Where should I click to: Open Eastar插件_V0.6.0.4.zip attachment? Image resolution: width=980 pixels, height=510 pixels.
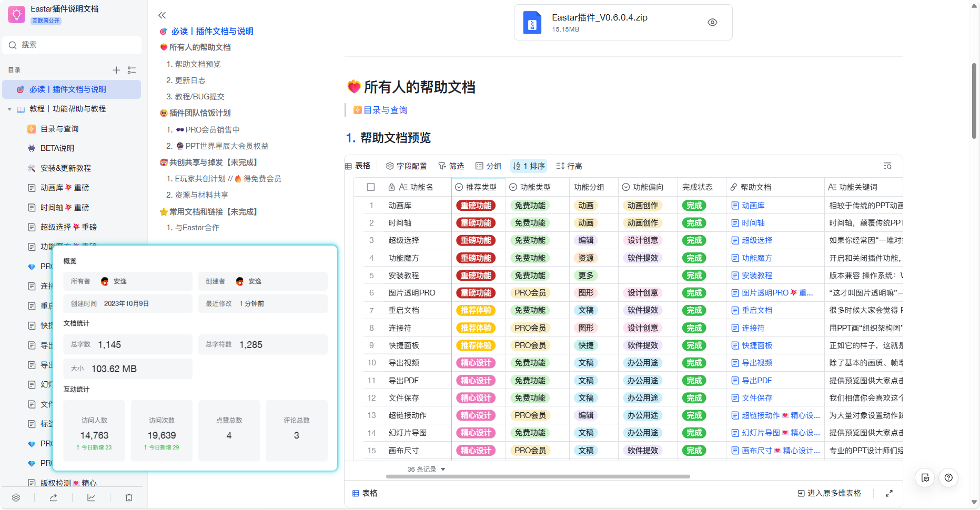coord(623,23)
